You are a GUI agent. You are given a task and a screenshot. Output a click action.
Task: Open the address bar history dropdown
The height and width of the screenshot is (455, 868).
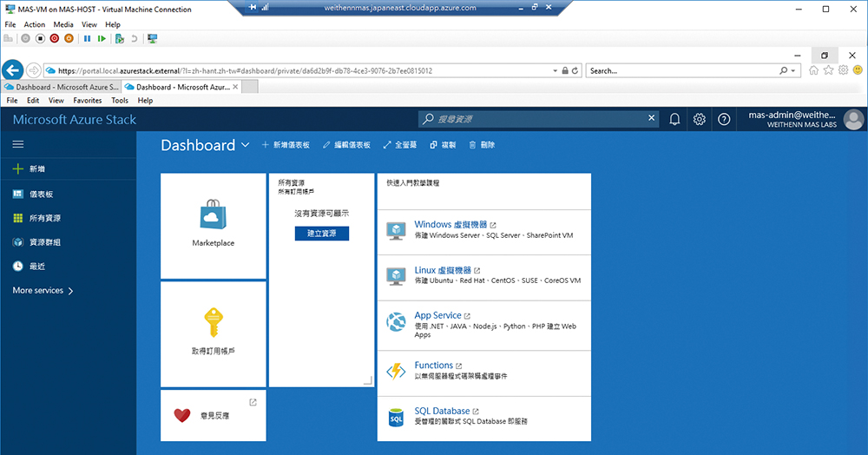(x=556, y=71)
